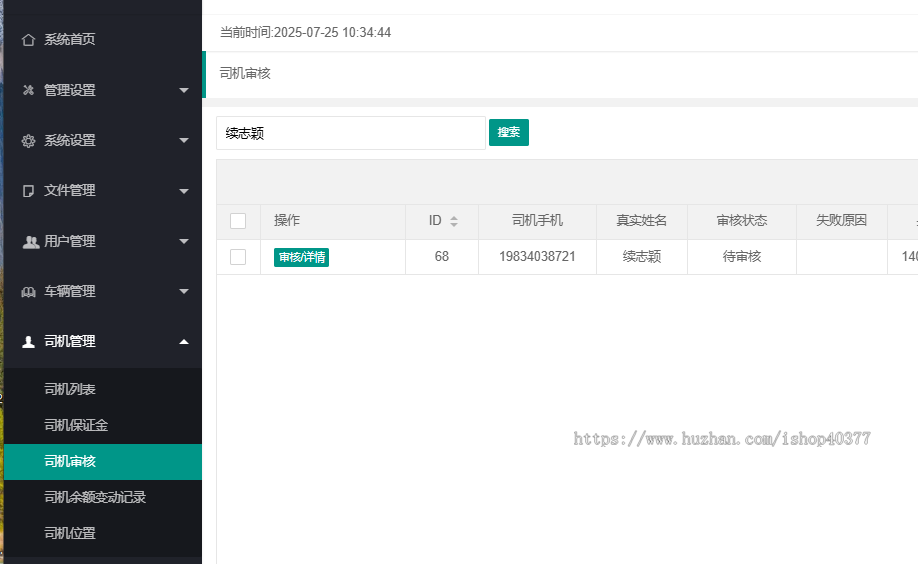Screen dimensions: 918x564
Task: Expand the 用户管理 dropdown arrow
Action: click(184, 241)
